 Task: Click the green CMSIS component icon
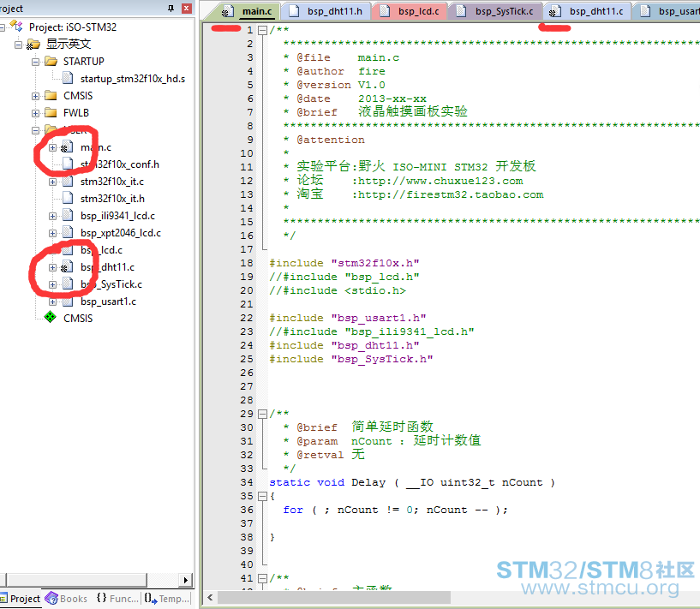tap(50, 318)
